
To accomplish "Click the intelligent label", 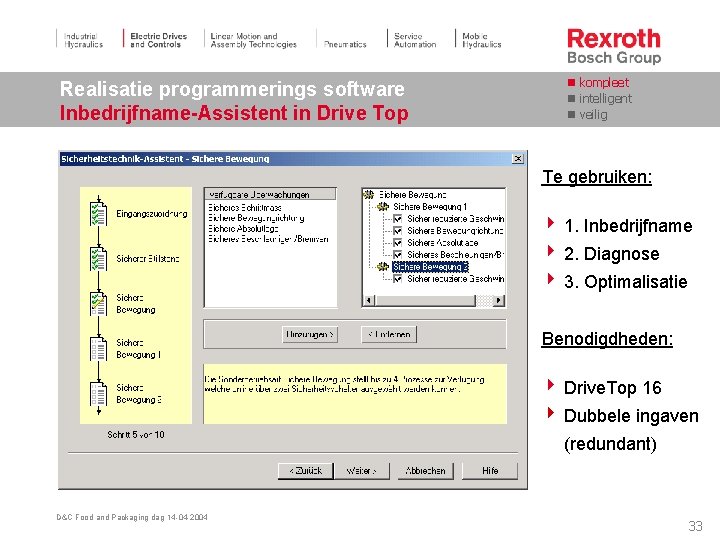I will 605,99.
